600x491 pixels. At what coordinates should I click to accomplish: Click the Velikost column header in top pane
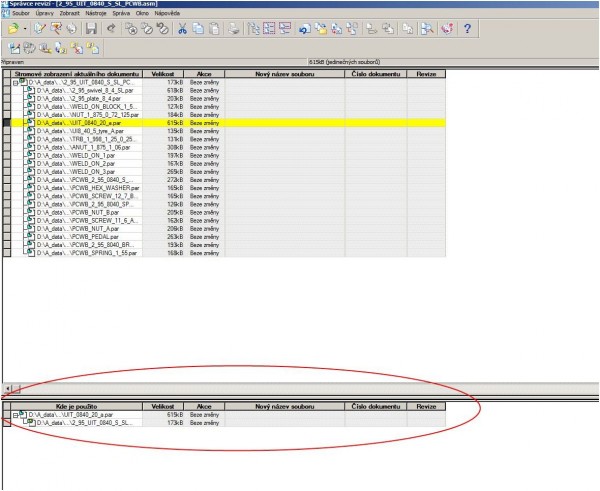[x=163, y=73]
